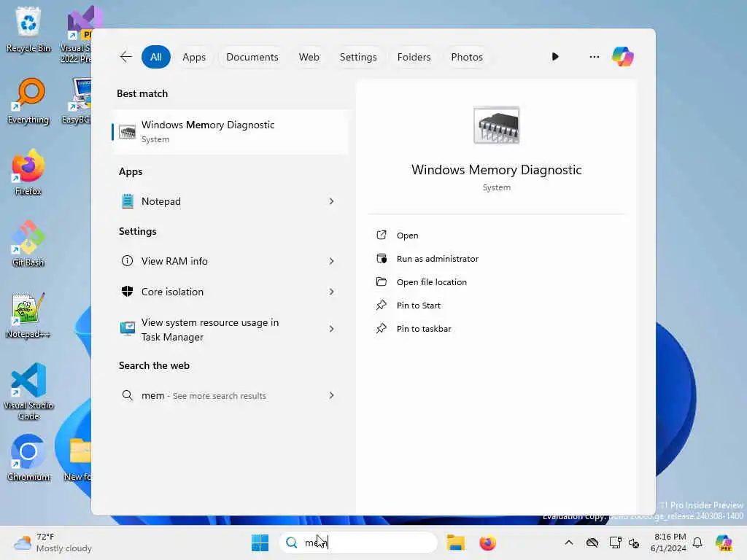Switch to the Web filter tab

309,57
